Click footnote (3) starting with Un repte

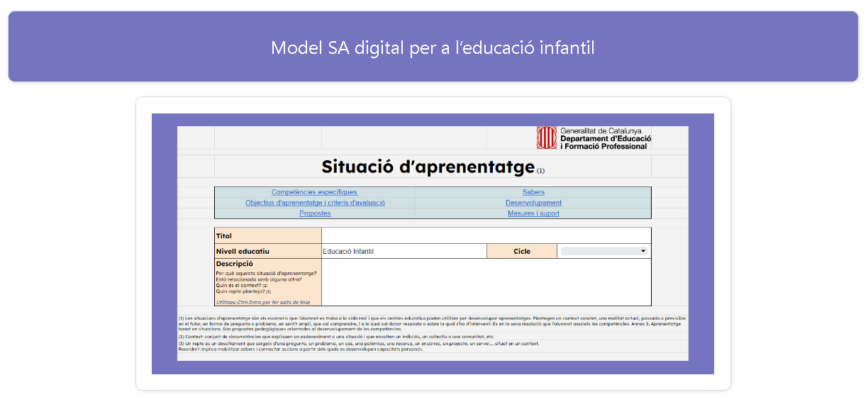pyautogui.click(x=358, y=343)
